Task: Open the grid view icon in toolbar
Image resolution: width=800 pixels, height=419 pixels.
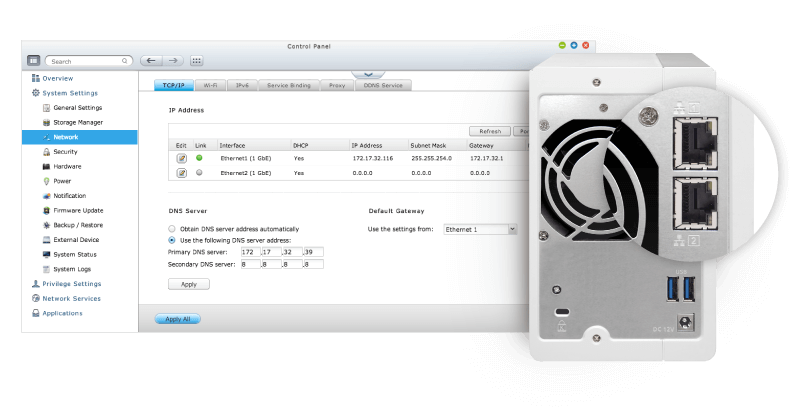Action: (196, 61)
